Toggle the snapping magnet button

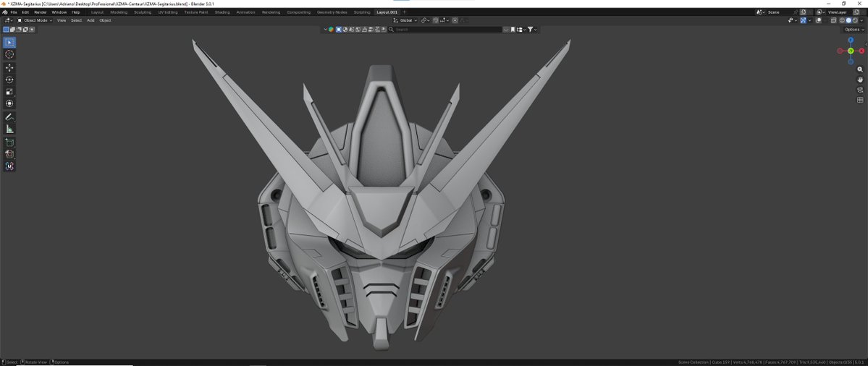click(437, 20)
